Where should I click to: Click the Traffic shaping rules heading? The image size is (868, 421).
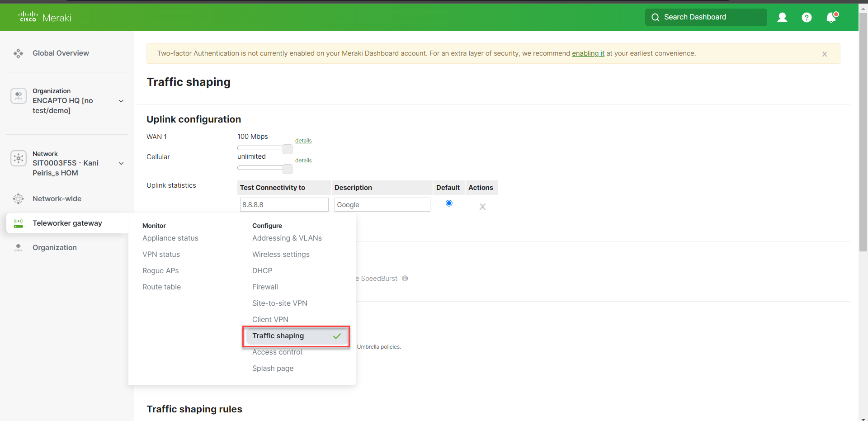[x=194, y=409]
